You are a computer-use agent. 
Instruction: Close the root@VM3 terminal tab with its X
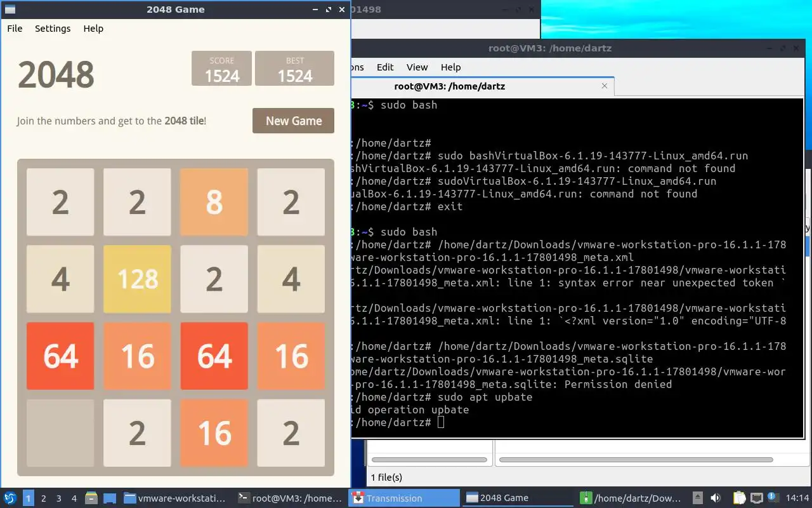pos(605,86)
